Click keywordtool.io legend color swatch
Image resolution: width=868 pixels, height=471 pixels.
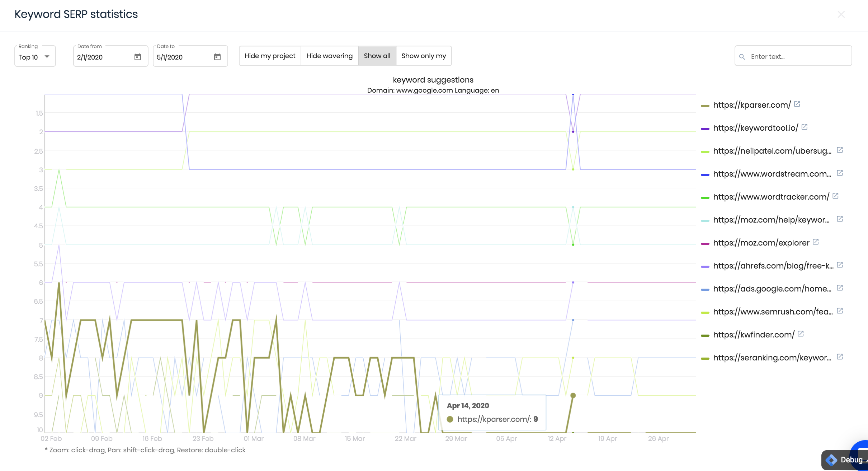click(x=705, y=129)
